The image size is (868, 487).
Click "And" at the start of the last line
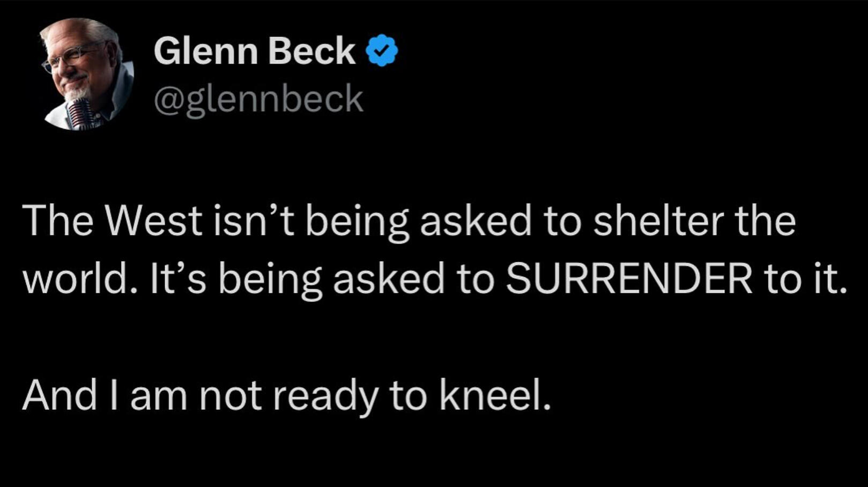click(x=60, y=395)
